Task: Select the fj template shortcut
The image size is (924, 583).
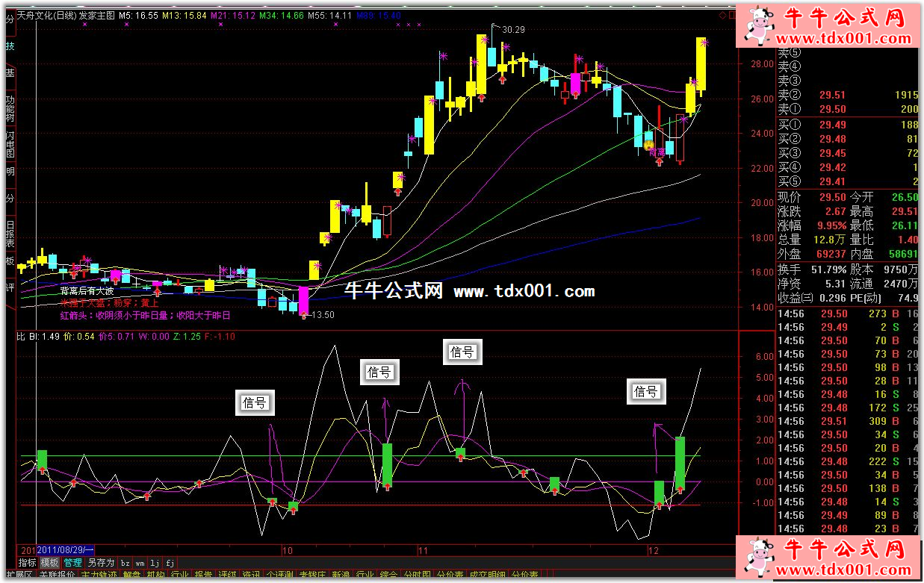Action: tap(170, 563)
